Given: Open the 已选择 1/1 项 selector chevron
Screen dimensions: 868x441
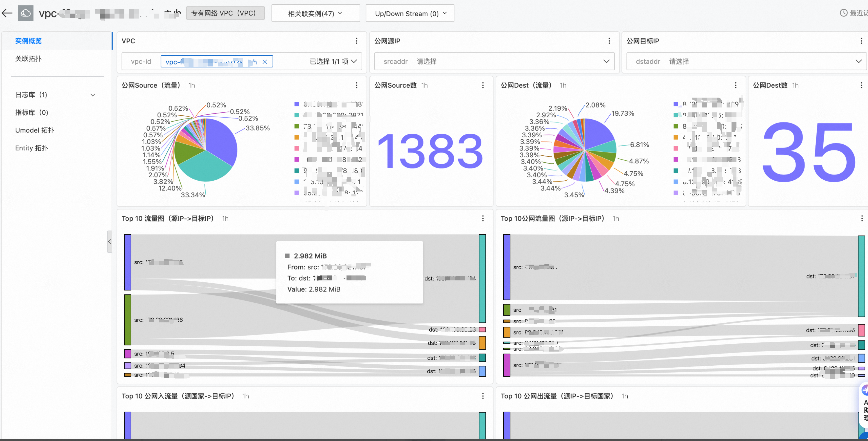Looking at the screenshot, I should [354, 62].
